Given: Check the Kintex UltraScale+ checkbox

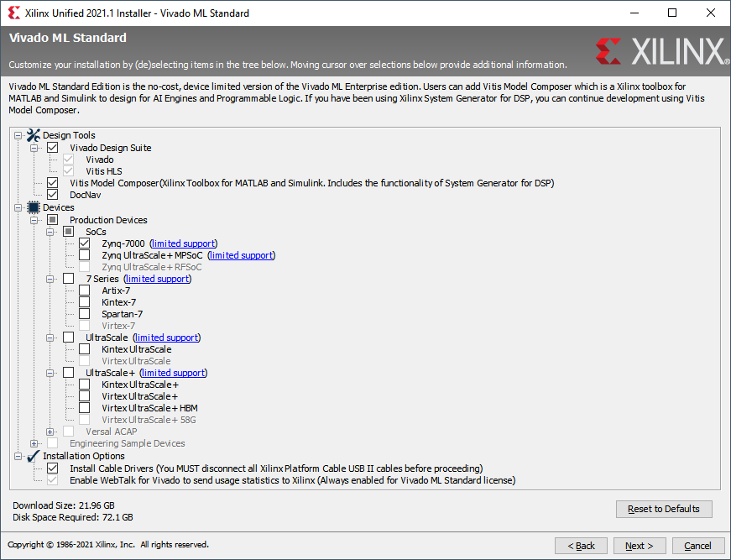Looking at the screenshot, I should [x=85, y=385].
